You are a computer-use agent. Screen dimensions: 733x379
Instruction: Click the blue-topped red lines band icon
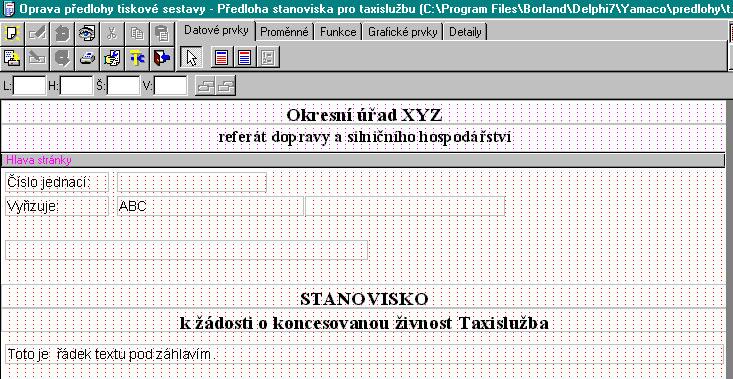coord(223,58)
